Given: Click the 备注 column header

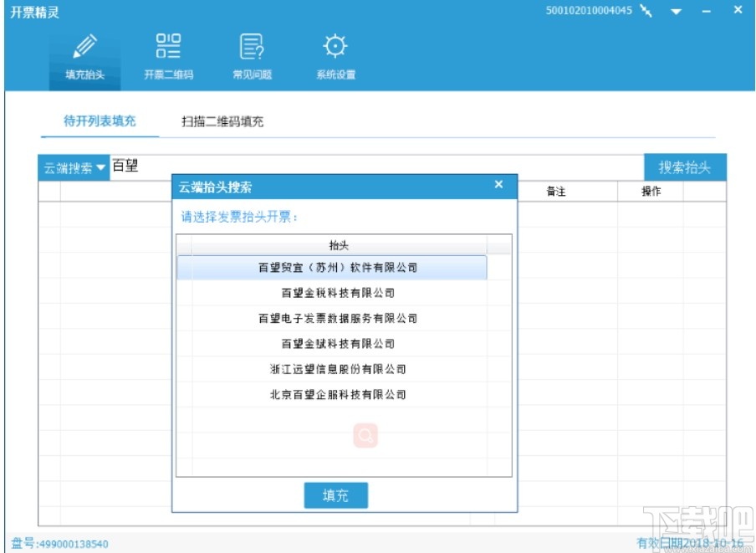Looking at the screenshot, I should click(556, 192).
